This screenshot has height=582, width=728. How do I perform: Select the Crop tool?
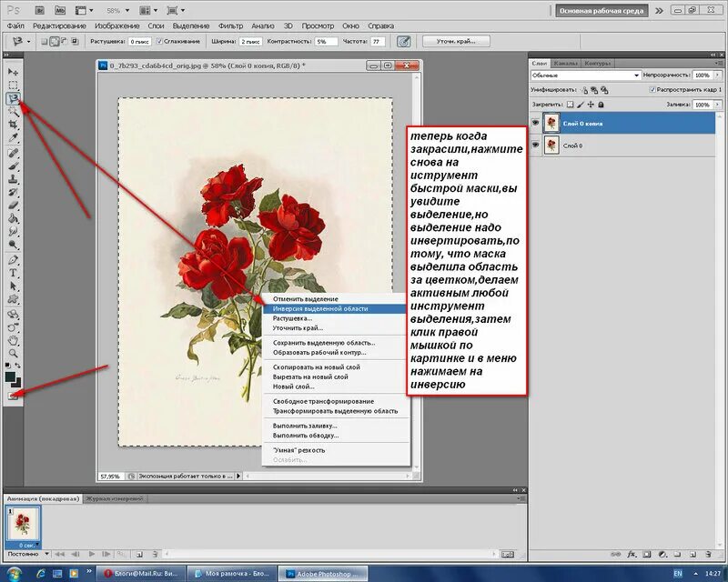coord(13,125)
